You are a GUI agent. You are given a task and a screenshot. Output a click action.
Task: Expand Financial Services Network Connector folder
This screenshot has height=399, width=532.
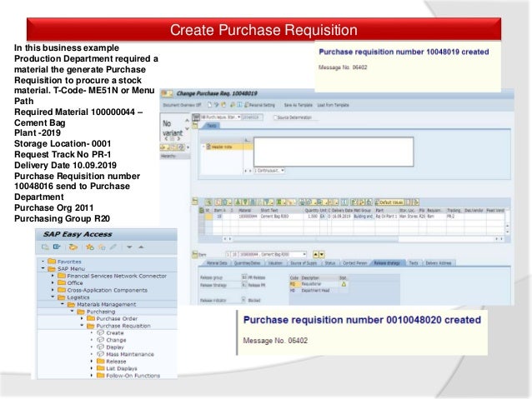click(x=53, y=276)
